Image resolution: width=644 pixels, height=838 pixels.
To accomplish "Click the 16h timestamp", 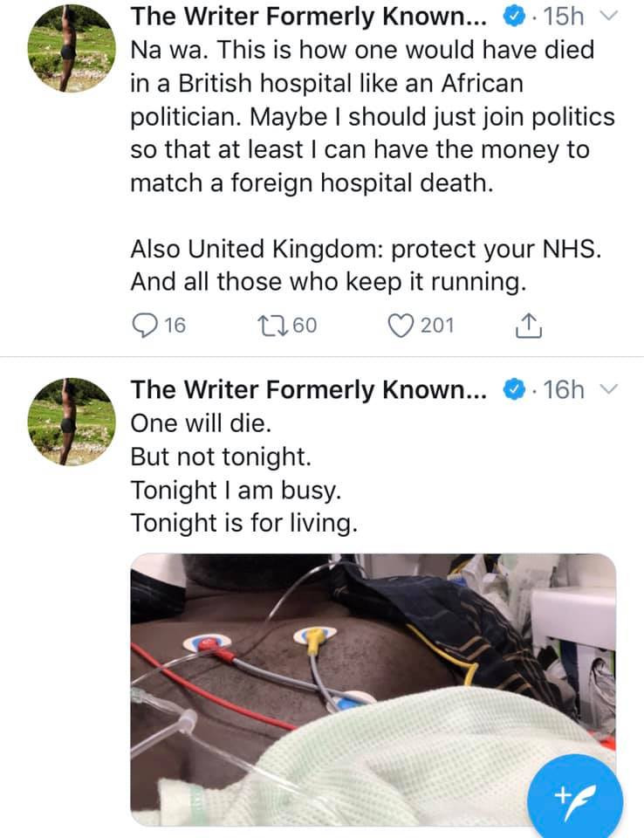I will 564,389.
